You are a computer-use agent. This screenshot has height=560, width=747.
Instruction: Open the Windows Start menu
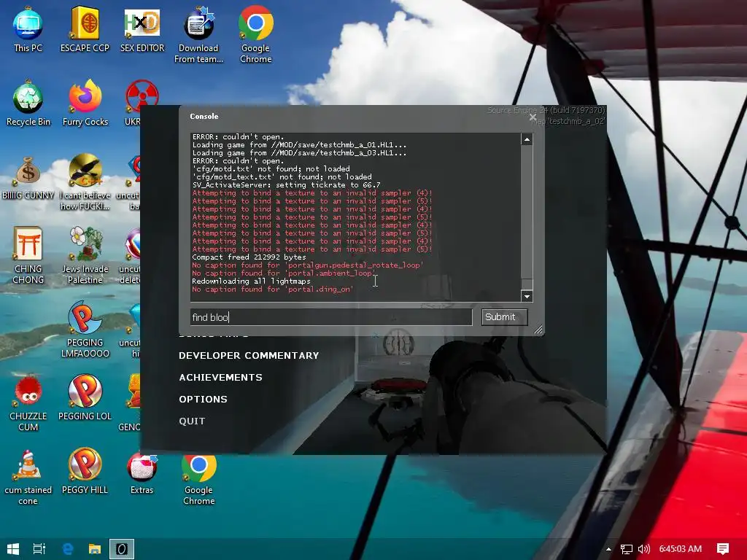[x=13, y=549]
